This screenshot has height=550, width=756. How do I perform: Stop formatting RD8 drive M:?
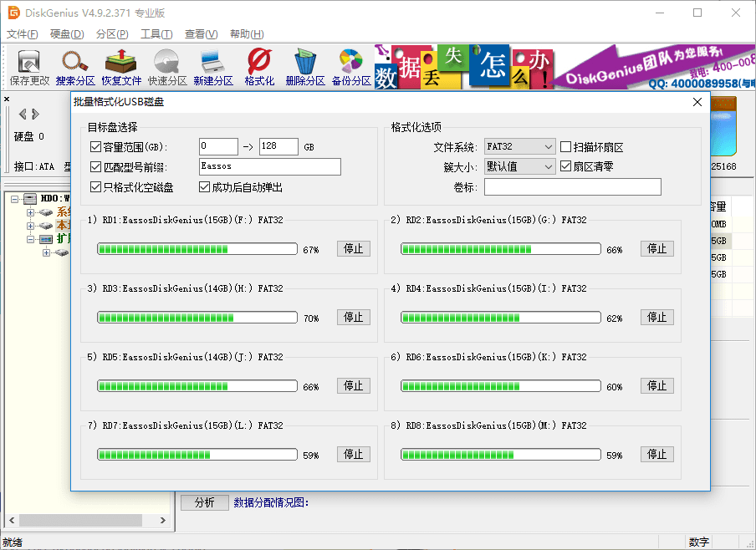(657, 454)
